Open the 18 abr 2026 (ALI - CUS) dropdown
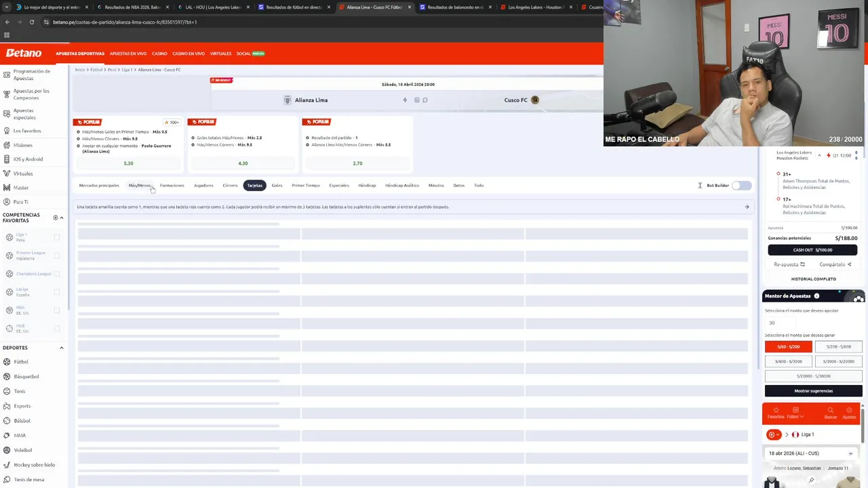 click(x=812, y=453)
